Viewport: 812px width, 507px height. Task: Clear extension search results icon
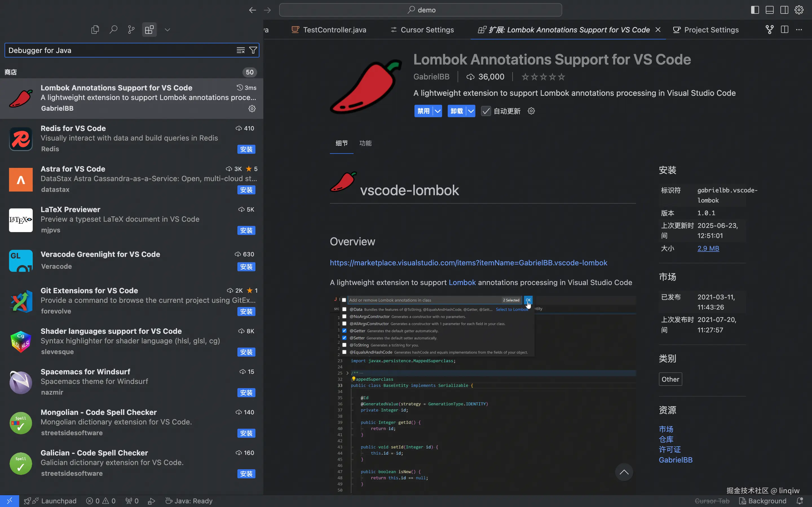(x=240, y=50)
